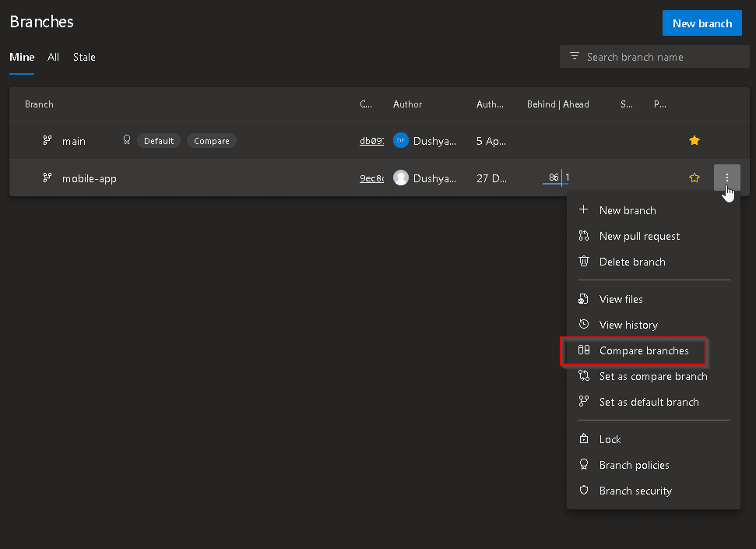Screen dimensions: 756x549
Task: Select Compare branches in the menu
Action: click(653, 350)
